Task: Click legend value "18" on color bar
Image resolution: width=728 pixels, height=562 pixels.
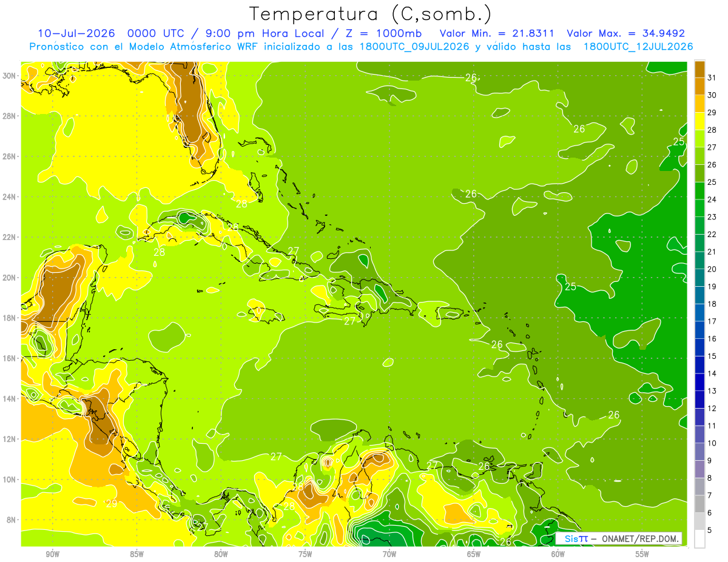Action: [712, 304]
